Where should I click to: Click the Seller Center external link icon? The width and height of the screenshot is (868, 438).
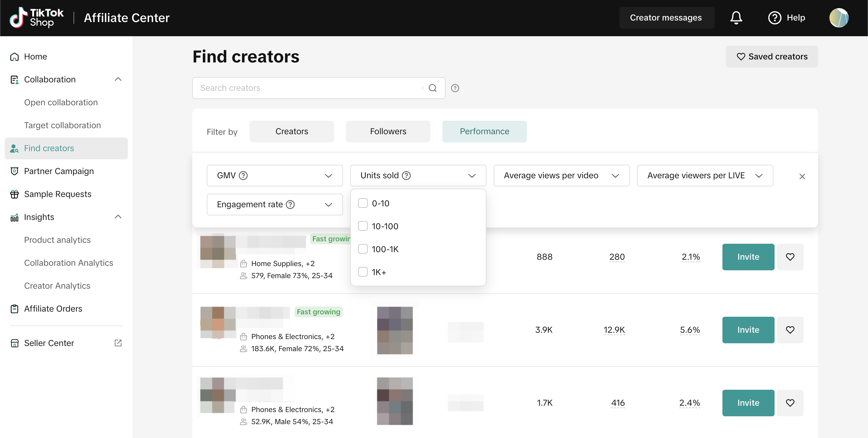coord(118,343)
